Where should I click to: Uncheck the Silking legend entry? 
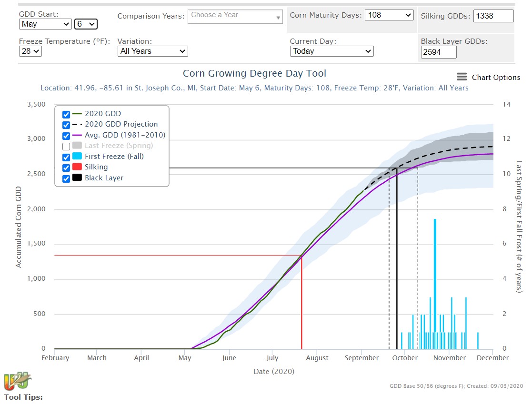pyautogui.click(x=66, y=168)
